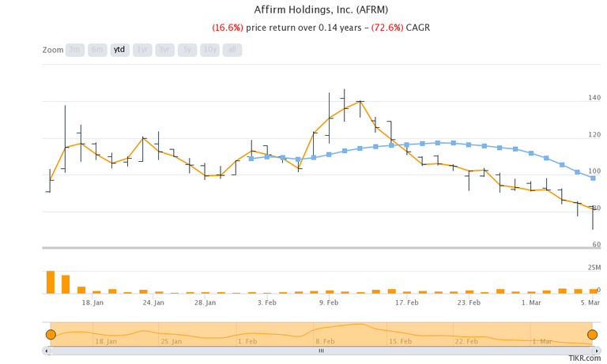Set zoom range to 10y
This screenshot has width=607, height=364.
(209, 49)
